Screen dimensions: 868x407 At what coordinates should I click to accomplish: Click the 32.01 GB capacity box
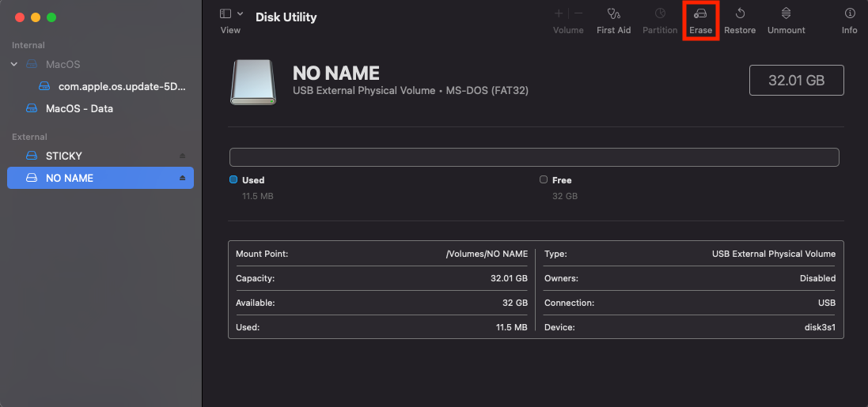pyautogui.click(x=797, y=80)
